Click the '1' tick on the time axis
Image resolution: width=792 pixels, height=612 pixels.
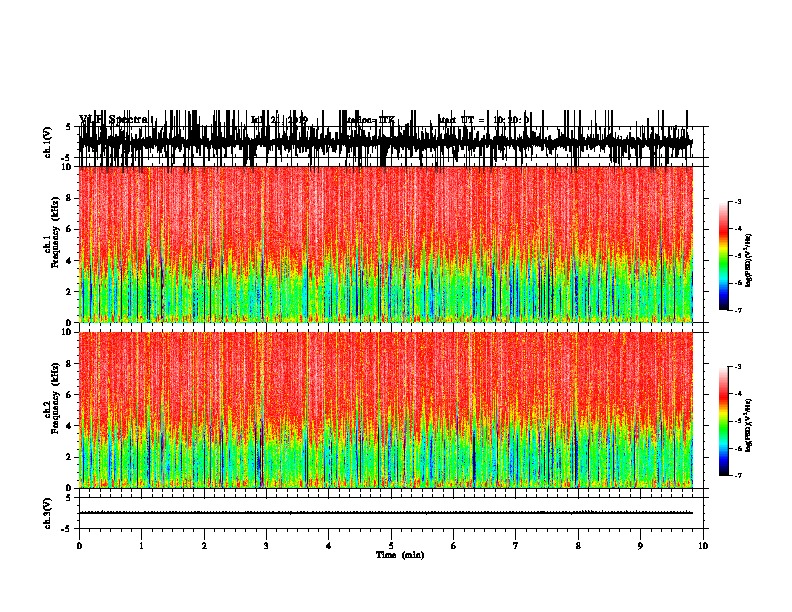click(141, 546)
